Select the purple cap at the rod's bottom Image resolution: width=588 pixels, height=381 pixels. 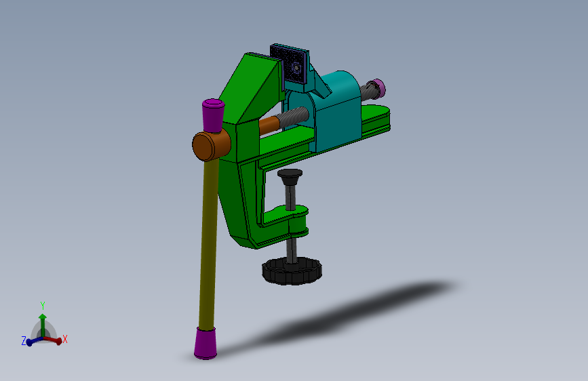pyautogui.click(x=205, y=343)
